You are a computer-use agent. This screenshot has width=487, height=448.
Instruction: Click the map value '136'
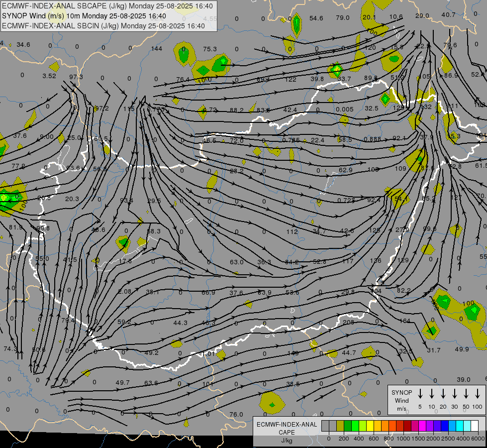[x=376, y=260]
